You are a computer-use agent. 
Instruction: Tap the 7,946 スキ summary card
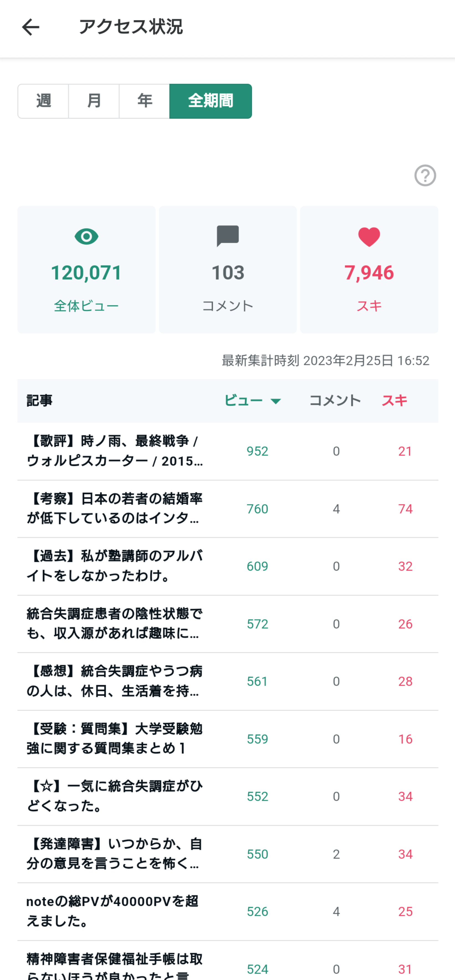click(369, 270)
